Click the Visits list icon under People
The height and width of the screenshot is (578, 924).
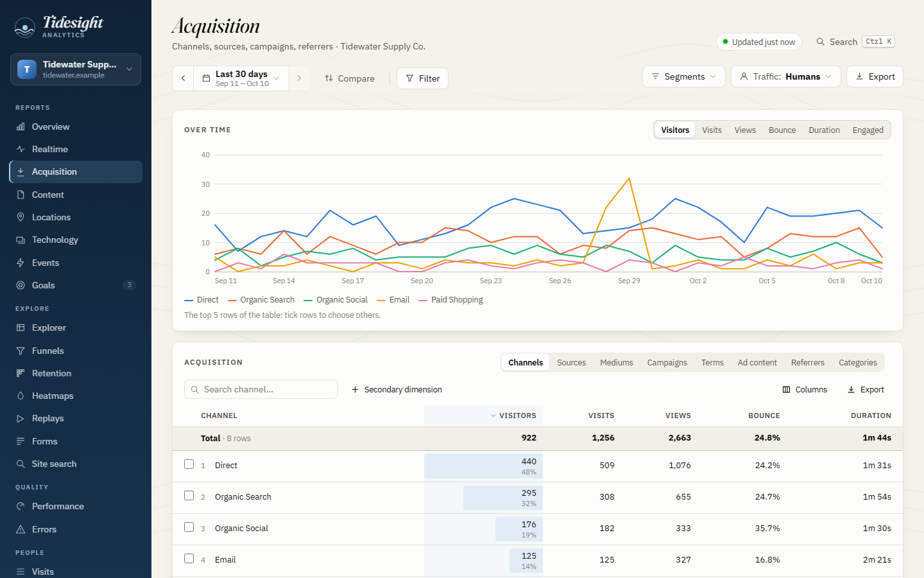(x=21, y=572)
